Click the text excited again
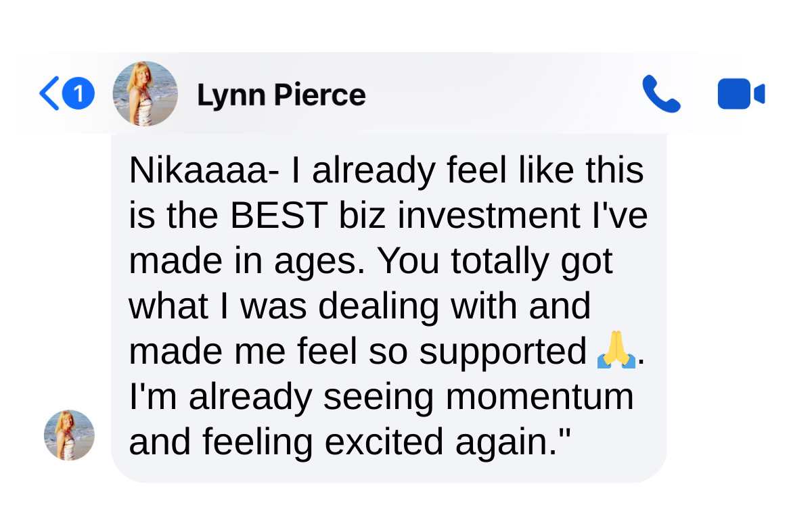This screenshot has width=812, height=528. pyautogui.click(x=448, y=442)
